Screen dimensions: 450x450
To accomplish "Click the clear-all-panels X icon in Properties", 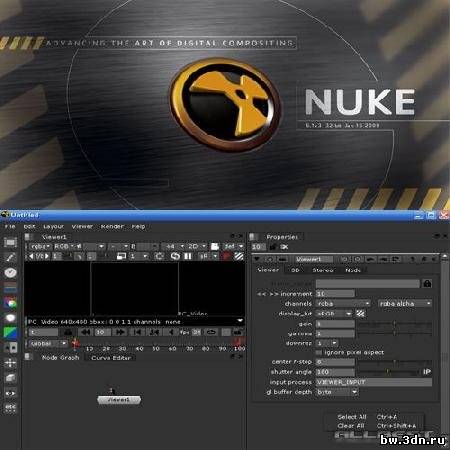I will 284,247.
